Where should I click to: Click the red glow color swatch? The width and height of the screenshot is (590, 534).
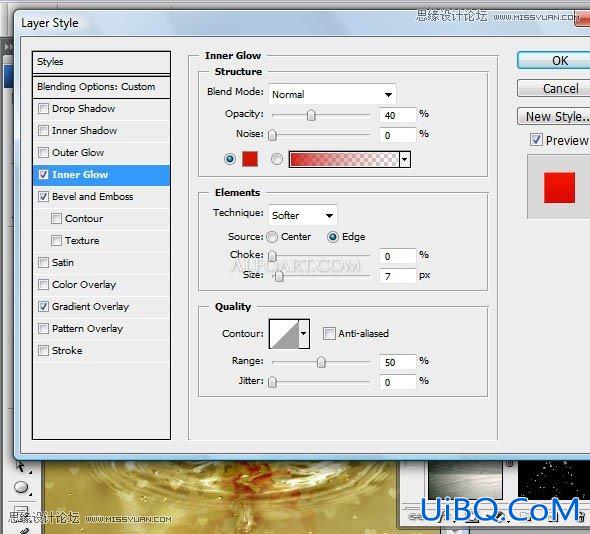tap(250, 159)
